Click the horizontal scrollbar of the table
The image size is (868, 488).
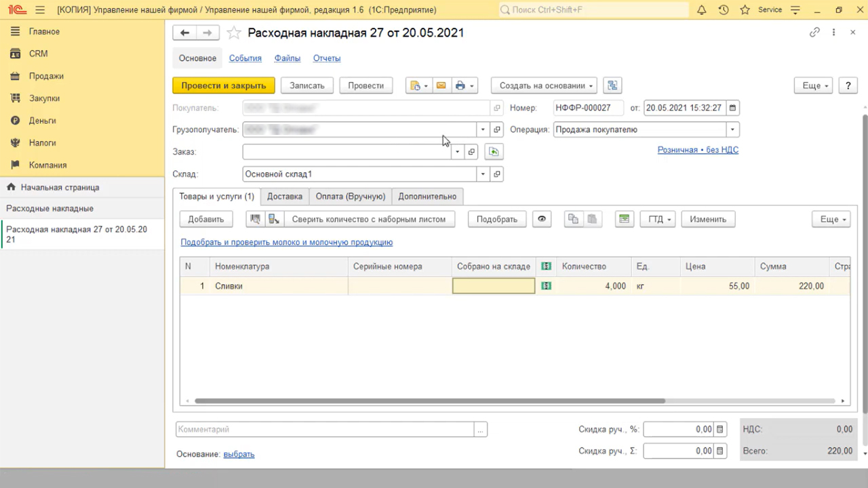(x=430, y=401)
